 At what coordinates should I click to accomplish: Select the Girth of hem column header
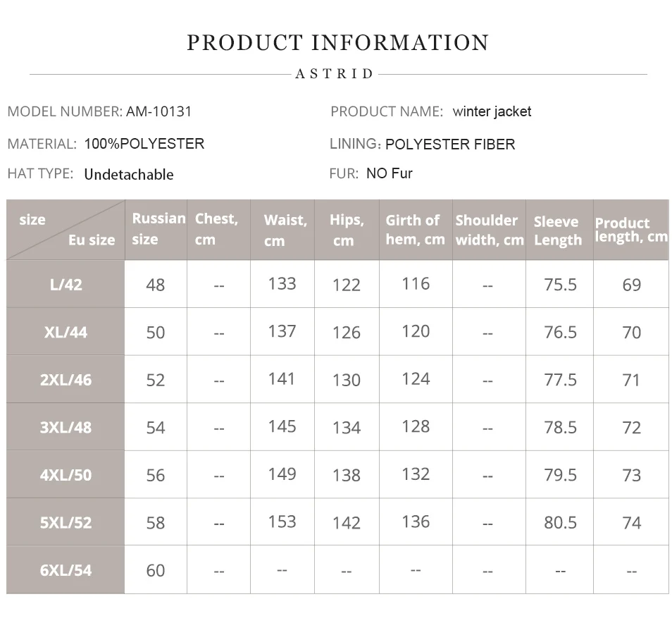pyautogui.click(x=416, y=230)
